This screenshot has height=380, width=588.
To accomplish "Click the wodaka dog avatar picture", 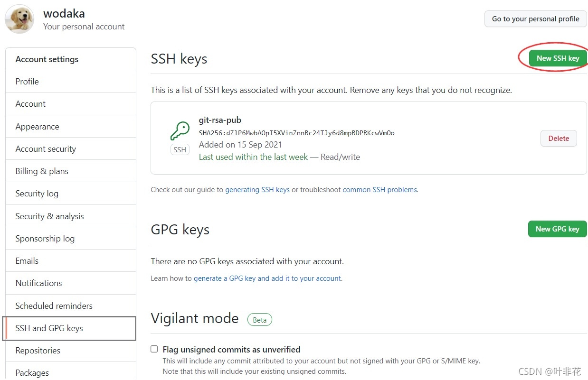I will 19,19.
